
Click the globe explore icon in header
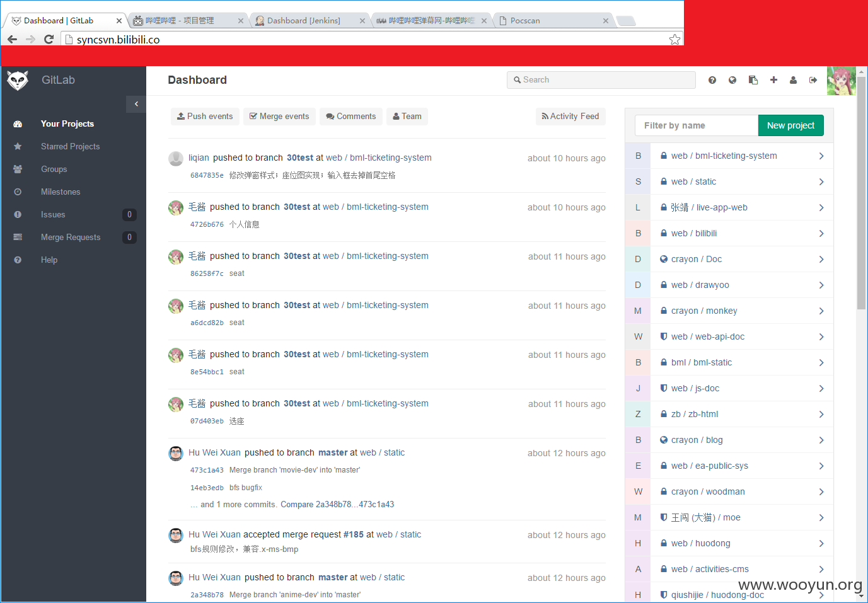pyautogui.click(x=732, y=80)
